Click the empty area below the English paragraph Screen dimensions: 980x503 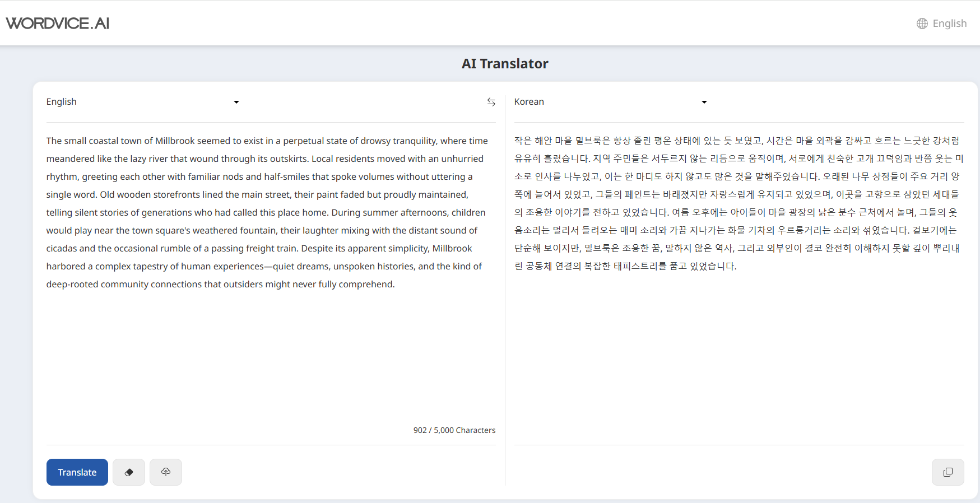[269, 358]
